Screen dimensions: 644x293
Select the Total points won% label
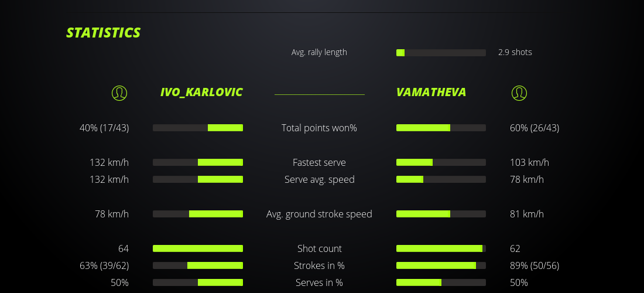click(319, 128)
